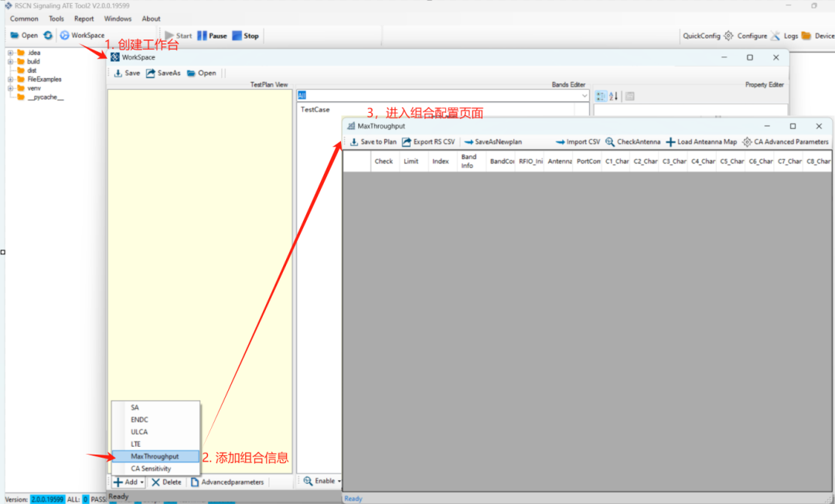Click the Pause button
The image size is (835, 504).
[x=212, y=36]
